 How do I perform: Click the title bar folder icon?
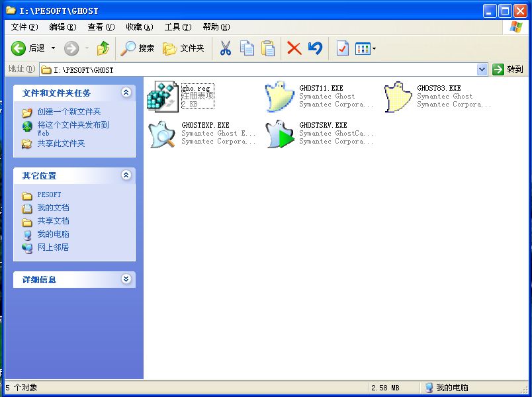[x=11, y=11]
